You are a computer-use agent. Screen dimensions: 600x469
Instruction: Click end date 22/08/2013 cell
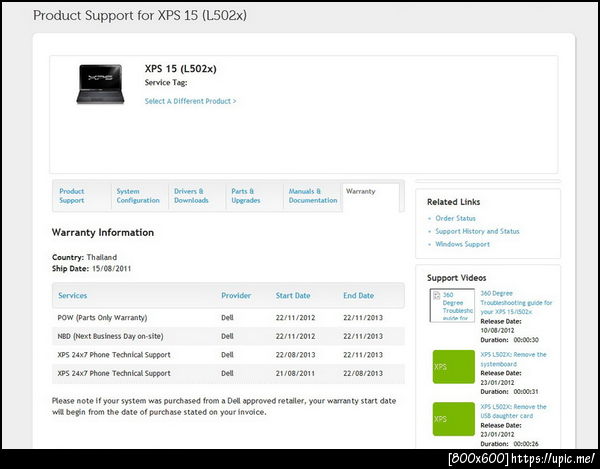point(363,373)
